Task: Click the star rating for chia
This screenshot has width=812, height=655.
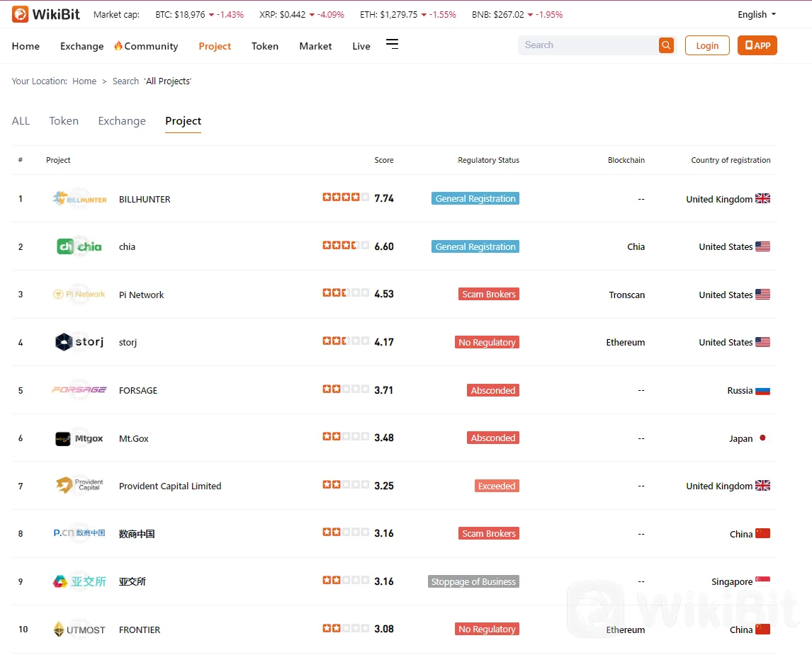Action: (345, 245)
